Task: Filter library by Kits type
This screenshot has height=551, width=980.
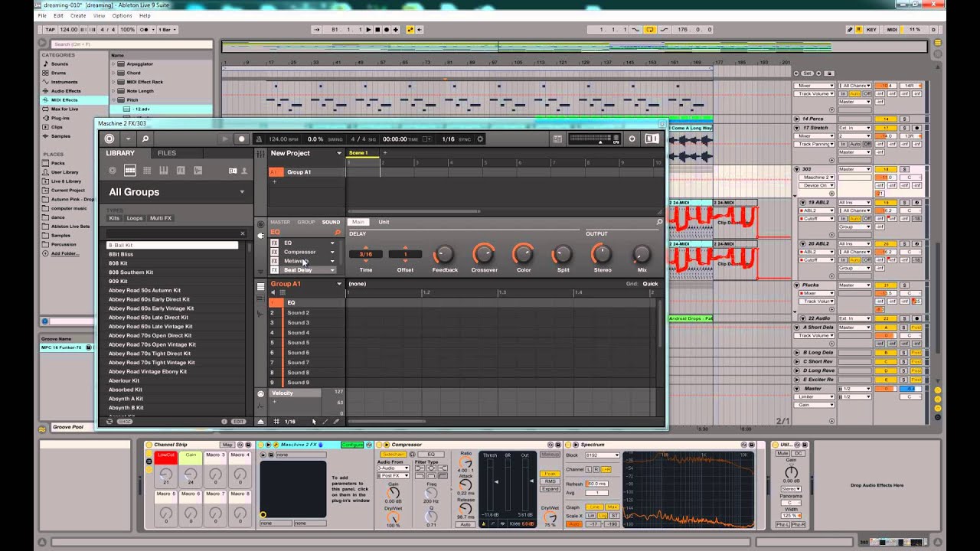Action: point(115,218)
